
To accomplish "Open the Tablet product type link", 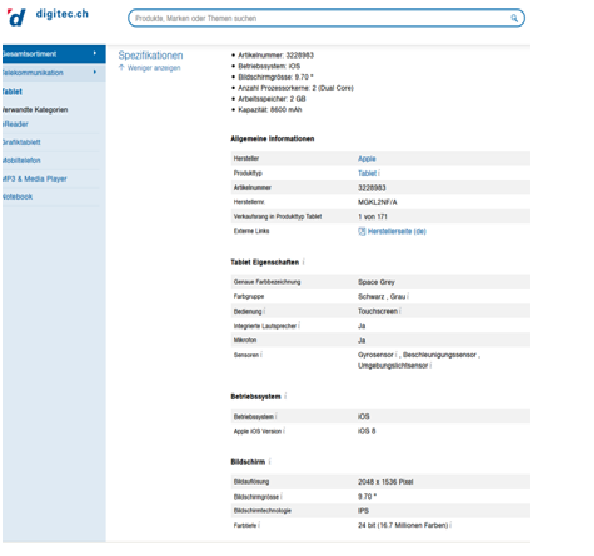I will [367, 173].
